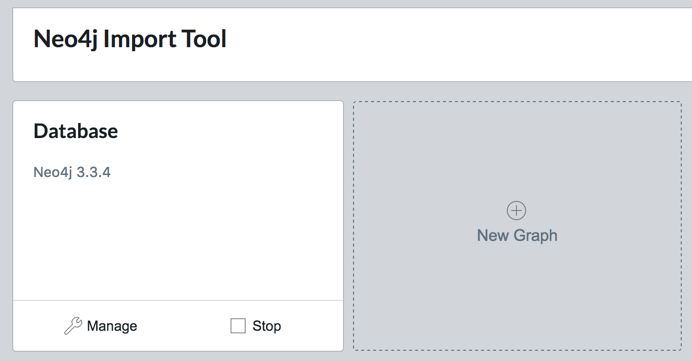Select the Database graph card body
Viewport: 692px width, 361px height.
[178, 201]
